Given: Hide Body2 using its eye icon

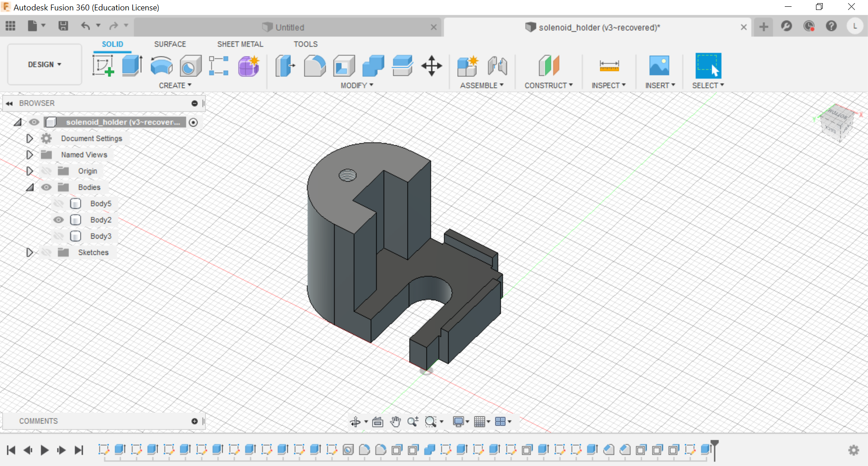Looking at the screenshot, I should tap(58, 220).
